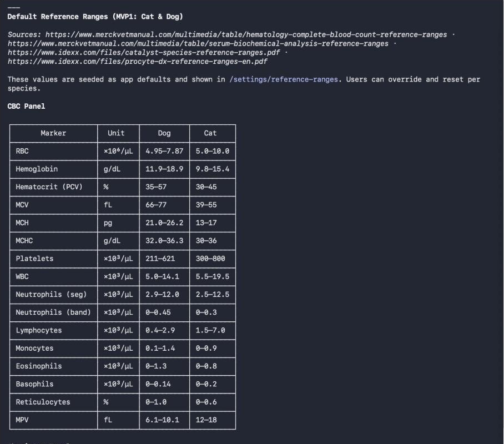Open Merck hematology complete-blood-count URL
This screenshot has width=504, height=444.
pyautogui.click(x=246, y=34)
